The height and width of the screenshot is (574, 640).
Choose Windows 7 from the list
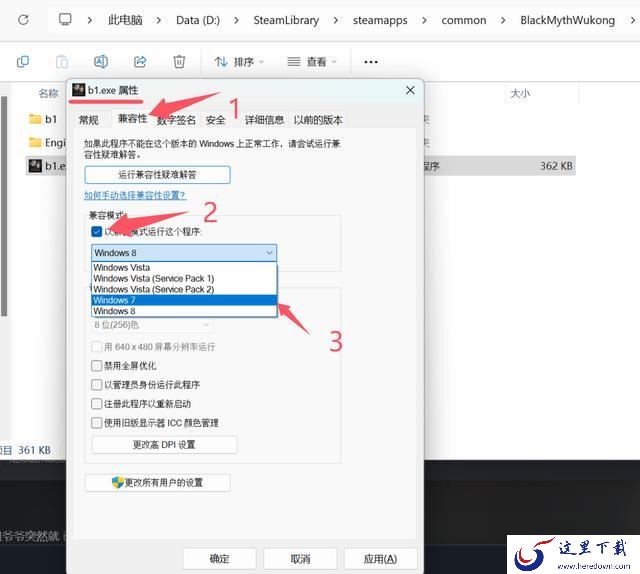184,300
